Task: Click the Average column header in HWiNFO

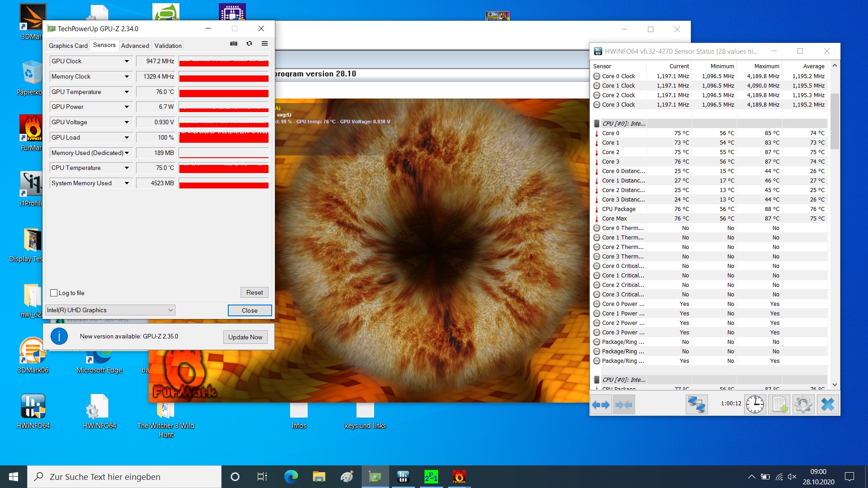Action: [x=805, y=66]
